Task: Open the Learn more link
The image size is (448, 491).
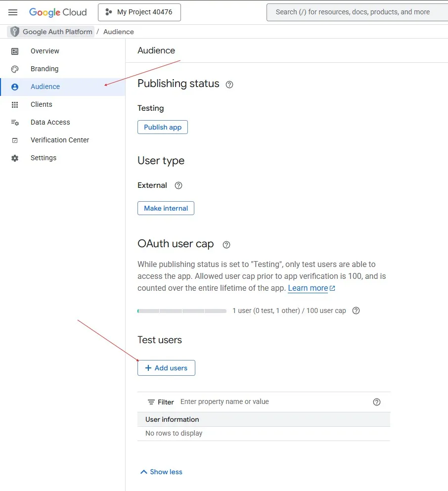Action: coord(308,288)
